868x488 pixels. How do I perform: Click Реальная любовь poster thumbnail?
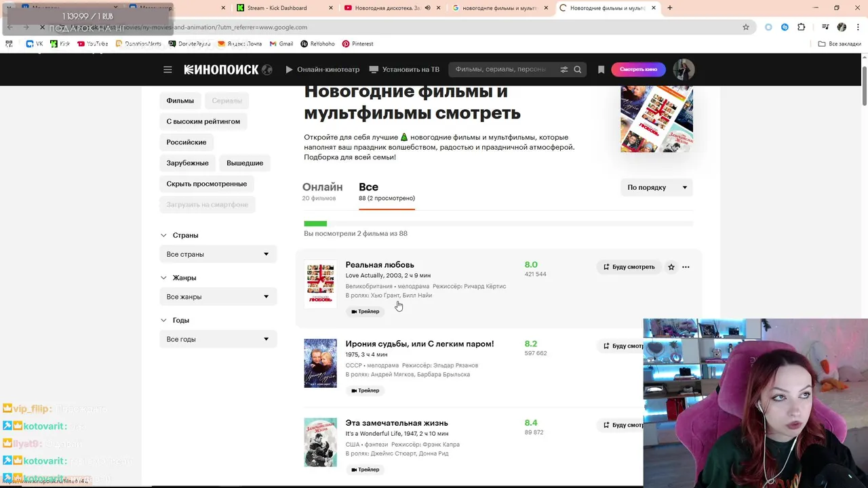(320, 284)
